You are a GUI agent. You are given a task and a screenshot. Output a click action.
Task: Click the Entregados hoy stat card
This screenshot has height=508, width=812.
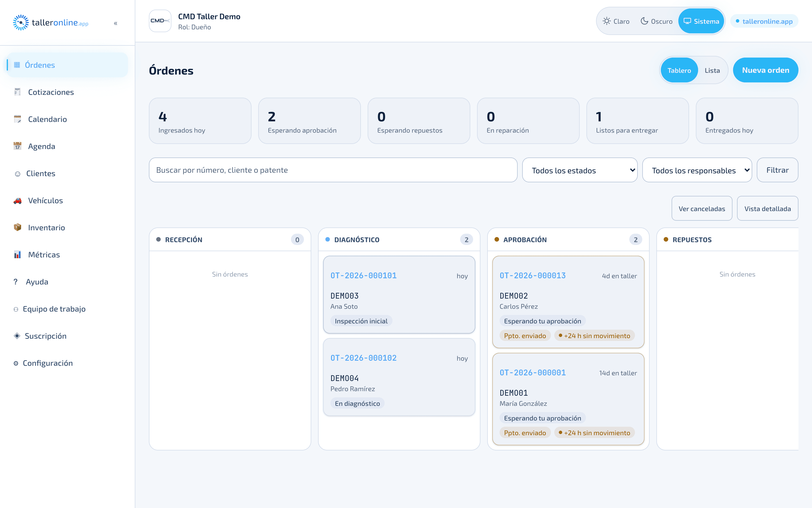click(747, 121)
